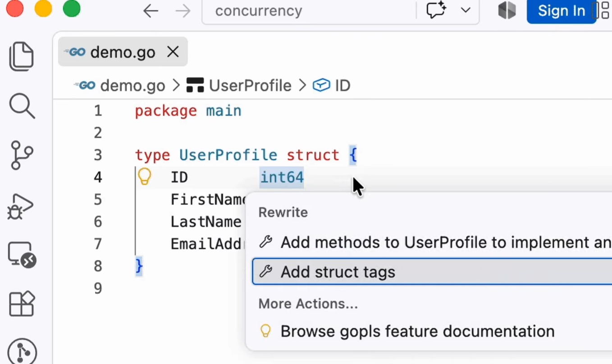Click the macOS green zoom window button

[72, 9]
